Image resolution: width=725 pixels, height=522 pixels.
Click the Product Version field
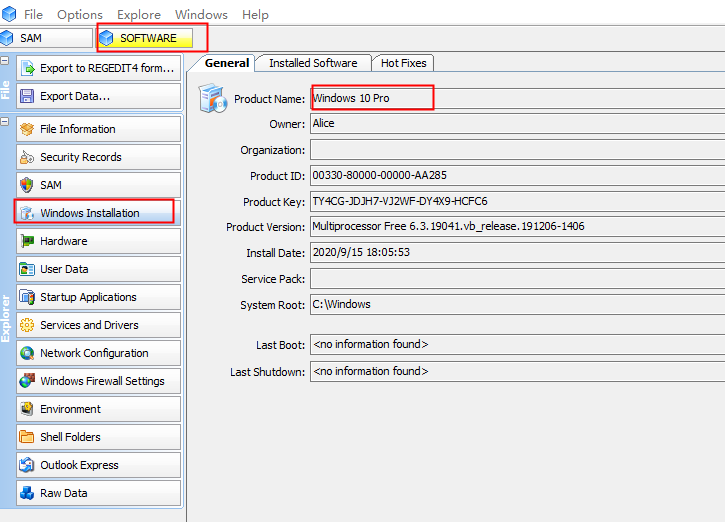pyautogui.click(x=517, y=227)
